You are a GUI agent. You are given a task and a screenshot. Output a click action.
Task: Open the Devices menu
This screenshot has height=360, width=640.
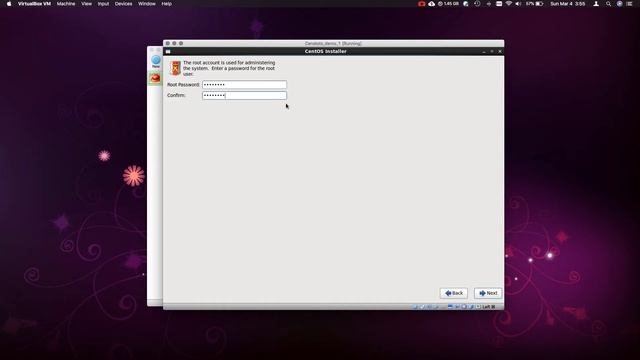pyautogui.click(x=123, y=4)
